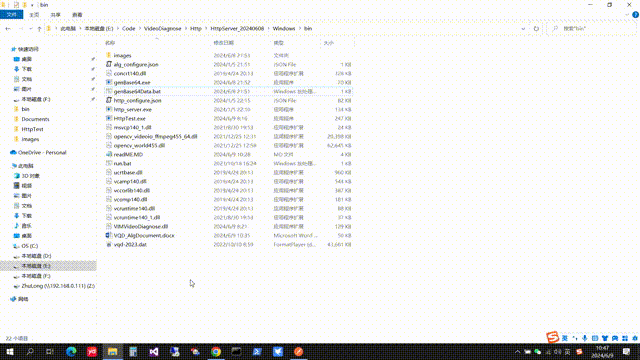Select 快速访问 in navigation pane
This screenshot has height=360, width=640.
(28, 49)
